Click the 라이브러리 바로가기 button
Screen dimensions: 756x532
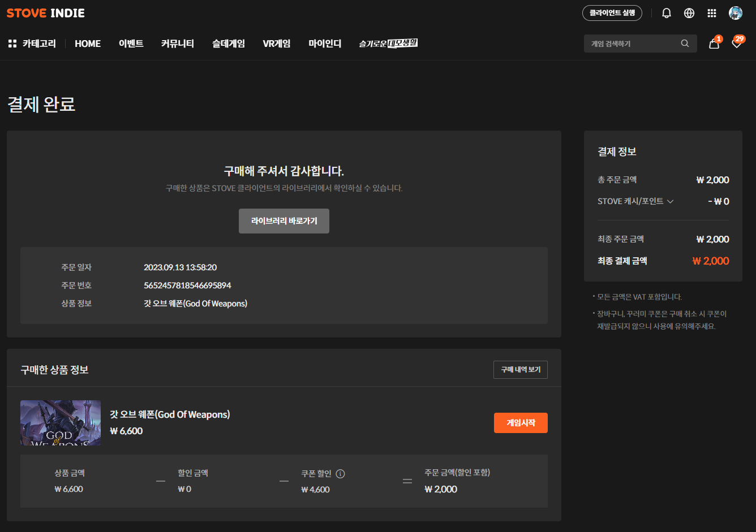tap(284, 221)
